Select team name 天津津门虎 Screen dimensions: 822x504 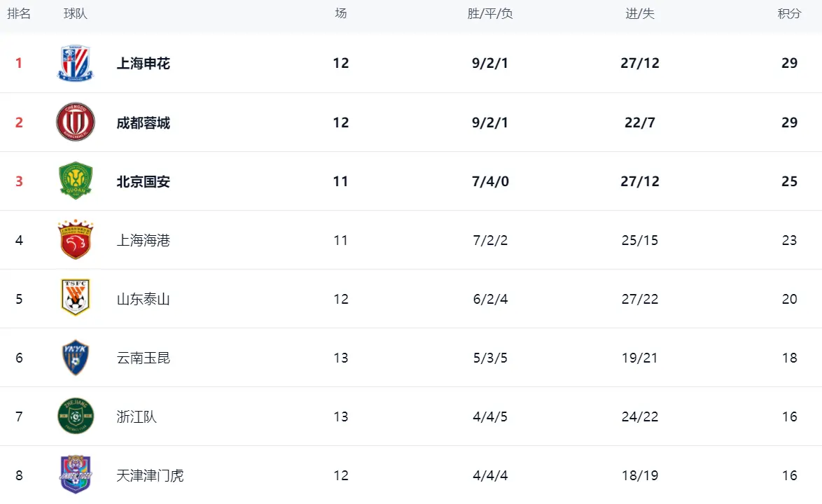click(x=150, y=475)
